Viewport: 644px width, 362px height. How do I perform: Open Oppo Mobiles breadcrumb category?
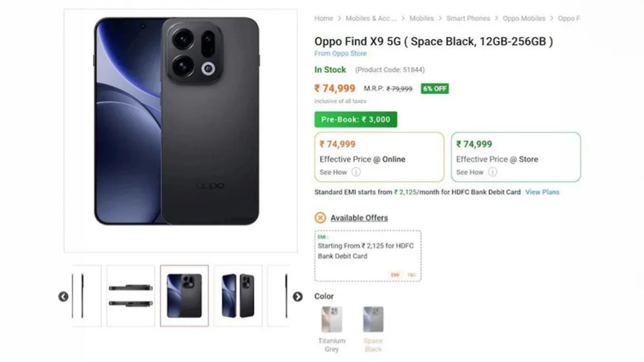(x=524, y=18)
